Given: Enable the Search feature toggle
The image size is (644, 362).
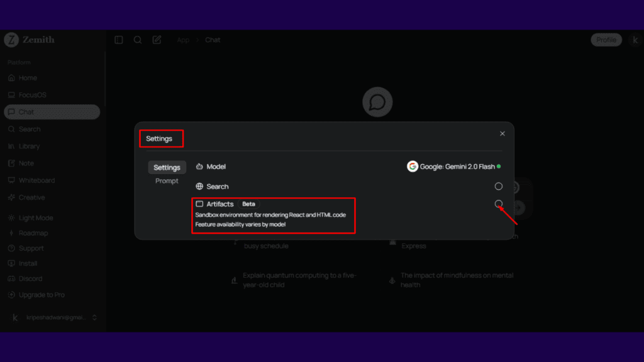Looking at the screenshot, I should [x=498, y=186].
